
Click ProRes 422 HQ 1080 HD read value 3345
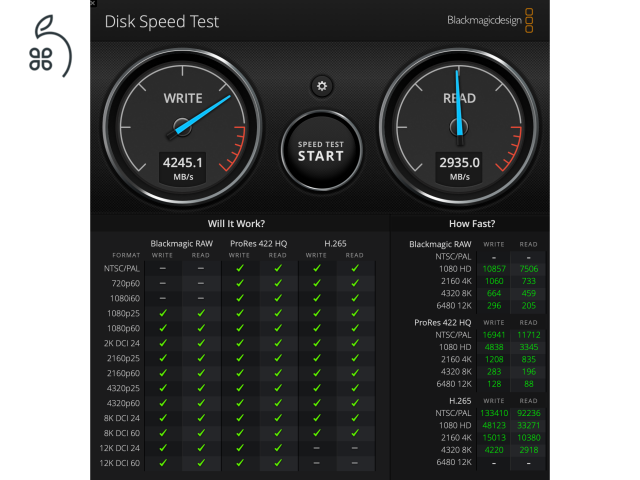pos(529,347)
